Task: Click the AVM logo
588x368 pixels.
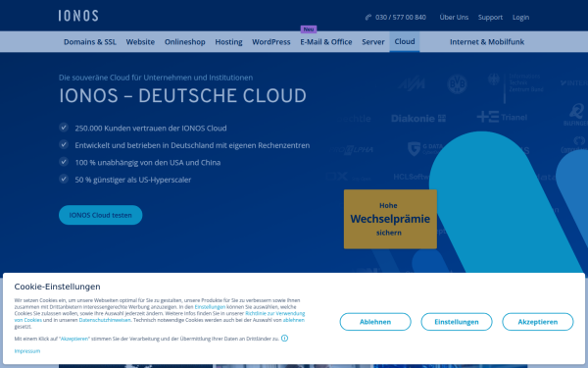Action: click(x=412, y=83)
